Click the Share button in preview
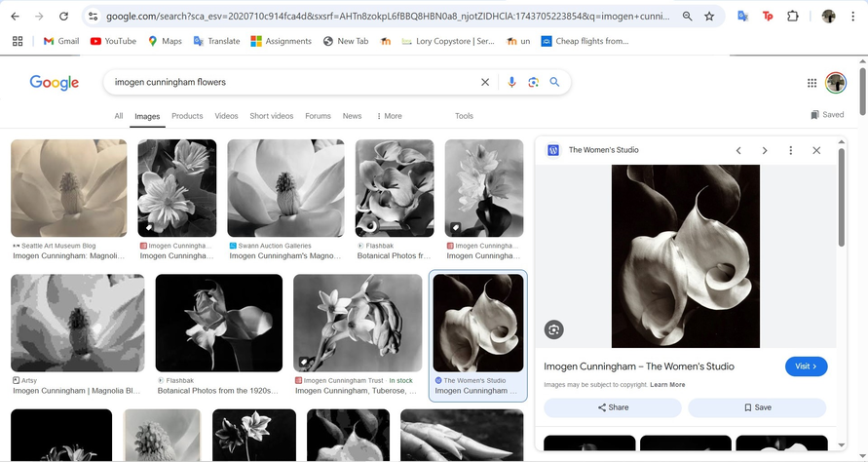The image size is (868, 462). click(x=613, y=407)
